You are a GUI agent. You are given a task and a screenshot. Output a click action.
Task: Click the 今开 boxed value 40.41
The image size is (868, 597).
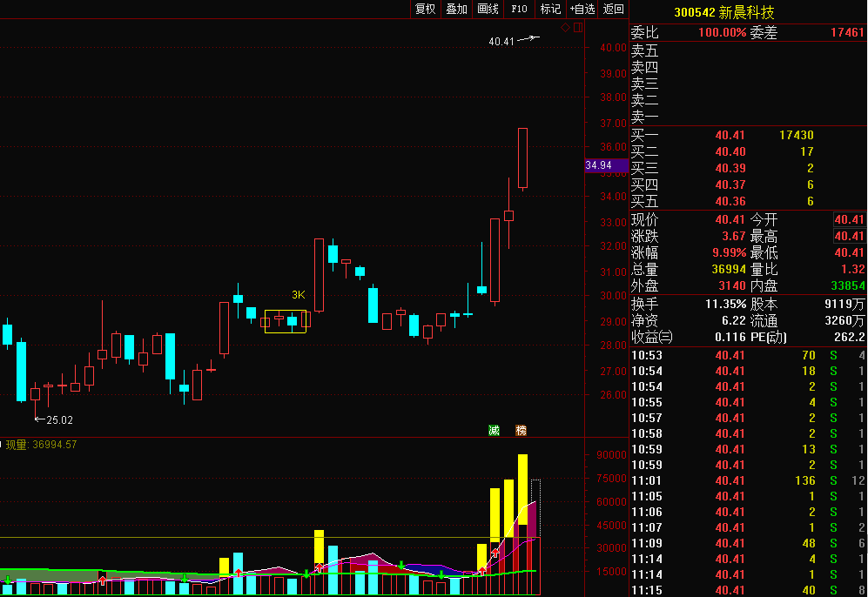[x=849, y=219]
